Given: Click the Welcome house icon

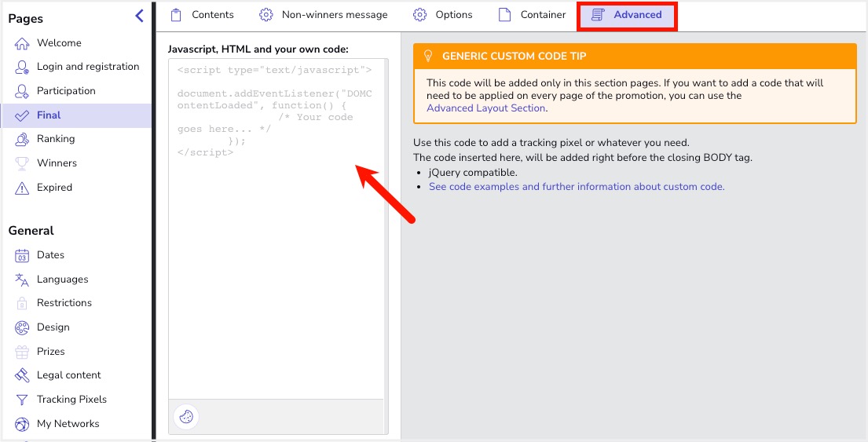Looking at the screenshot, I should pos(21,43).
